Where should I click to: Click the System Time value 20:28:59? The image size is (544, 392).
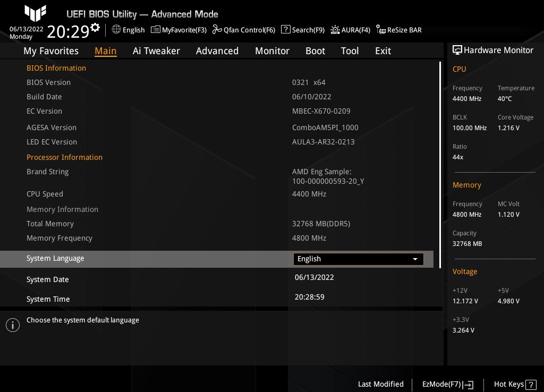[310, 297]
